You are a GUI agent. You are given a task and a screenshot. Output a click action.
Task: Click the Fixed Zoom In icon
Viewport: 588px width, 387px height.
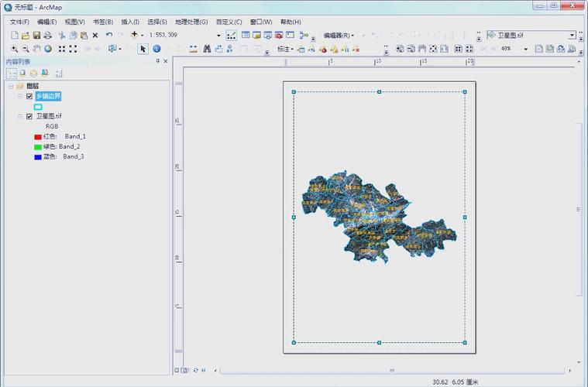coord(62,49)
